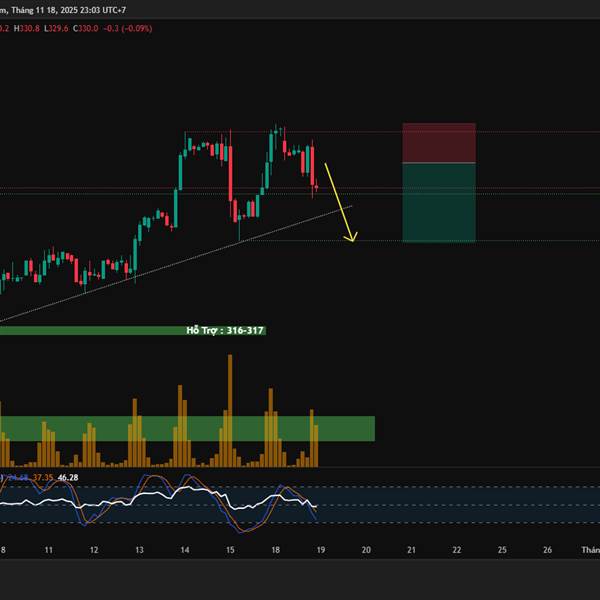Click date label 26 on time axis

pyautogui.click(x=548, y=550)
